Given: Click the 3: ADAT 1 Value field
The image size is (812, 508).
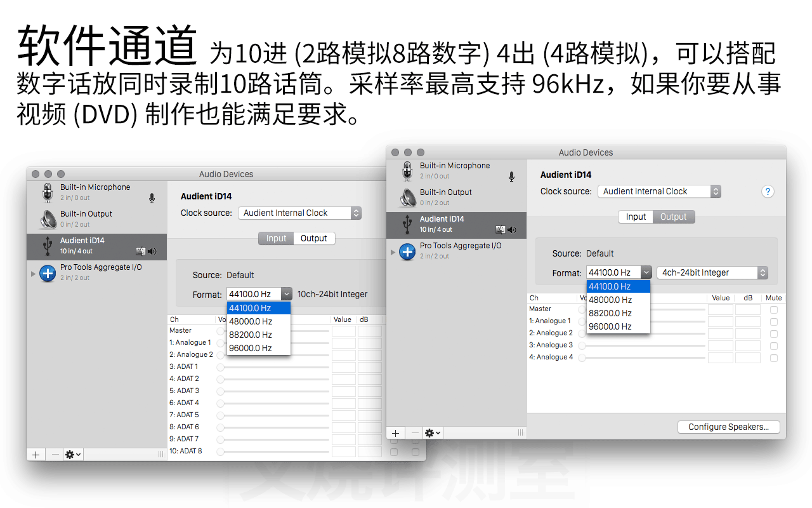Looking at the screenshot, I should pyautogui.click(x=344, y=368).
